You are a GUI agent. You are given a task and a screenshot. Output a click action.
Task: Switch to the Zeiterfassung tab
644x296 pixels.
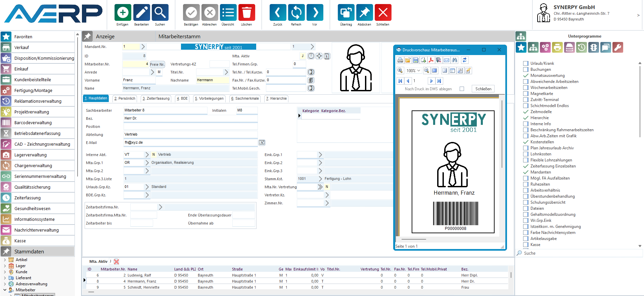(156, 99)
